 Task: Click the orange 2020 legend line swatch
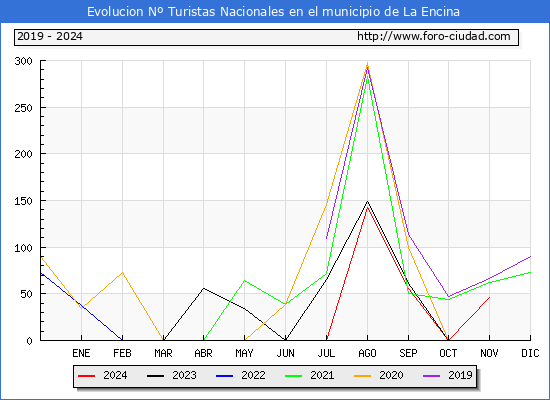(x=362, y=376)
